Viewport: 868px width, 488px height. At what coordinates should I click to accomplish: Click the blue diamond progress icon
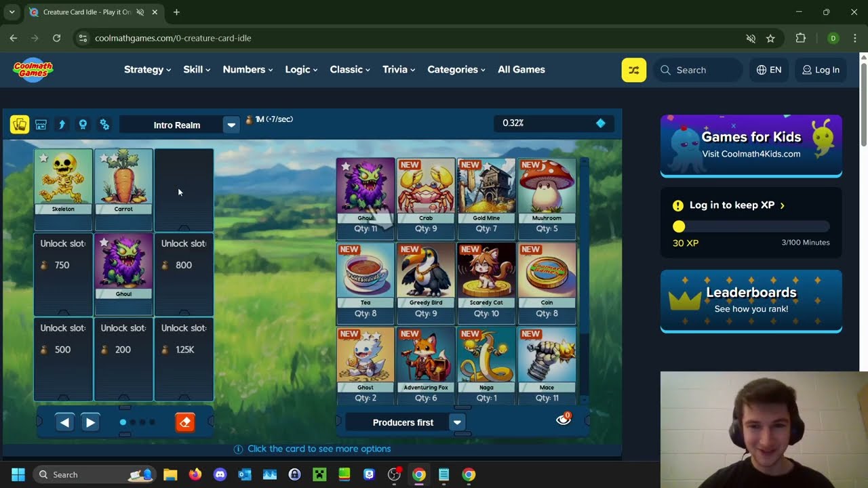click(x=600, y=123)
